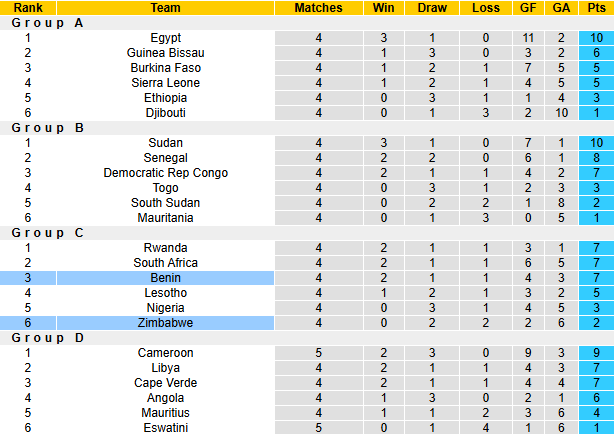Open the Guinea Bissau team link

tap(165, 53)
